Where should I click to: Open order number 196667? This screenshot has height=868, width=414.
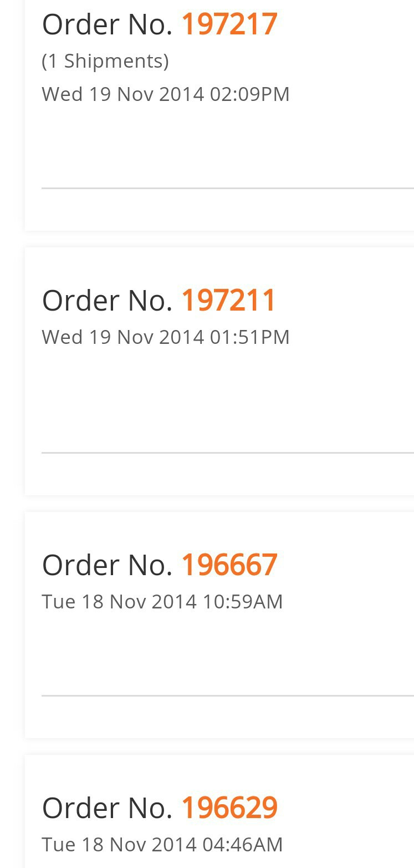229,565
